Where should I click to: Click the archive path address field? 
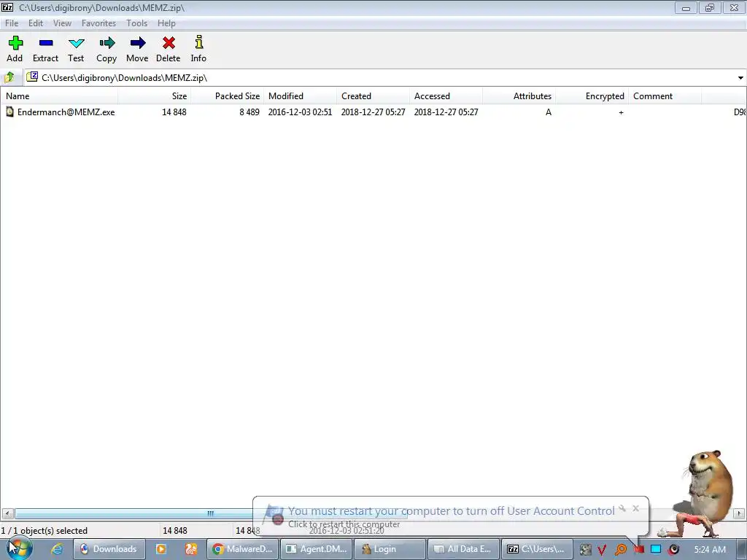coord(381,77)
